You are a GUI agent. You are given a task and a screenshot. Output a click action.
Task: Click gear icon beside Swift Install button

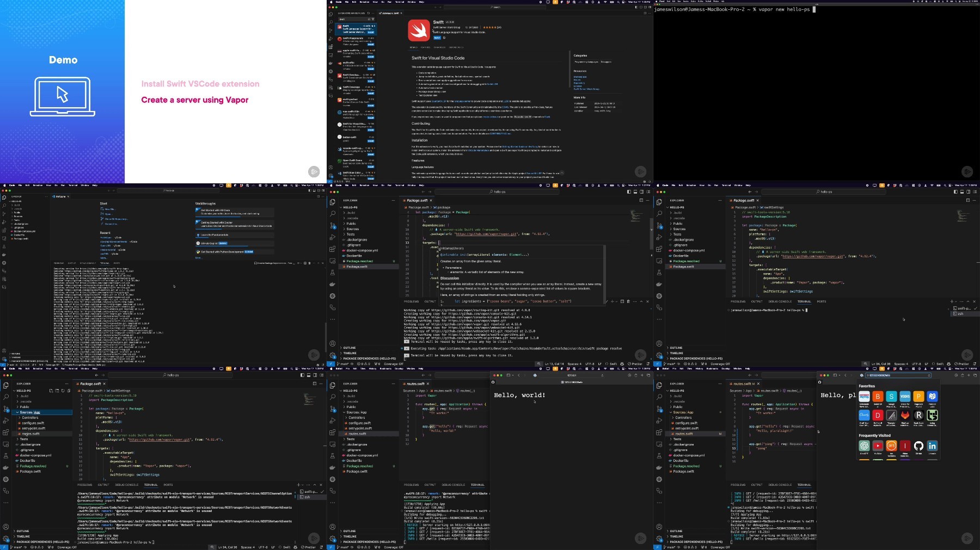click(444, 38)
